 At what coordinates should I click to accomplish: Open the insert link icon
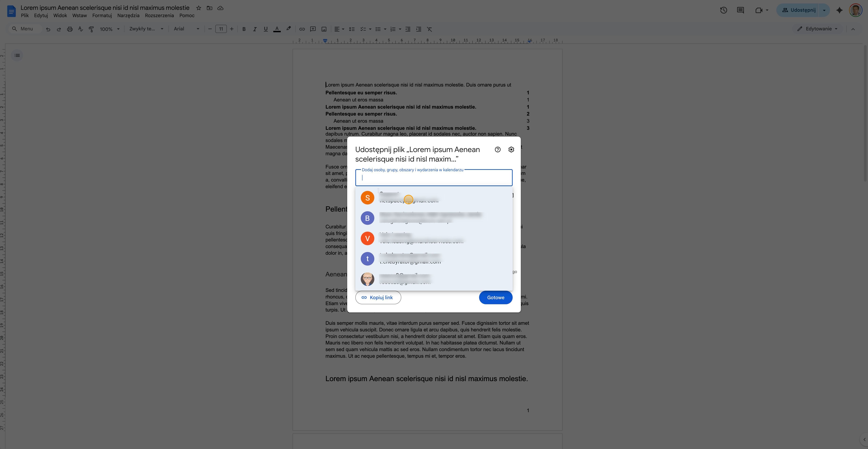302,29
